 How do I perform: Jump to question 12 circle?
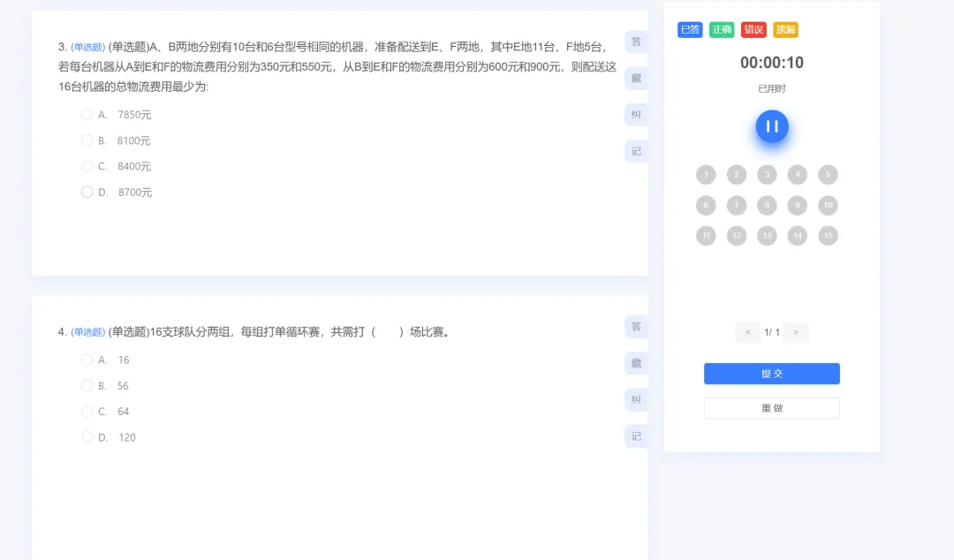(x=736, y=236)
